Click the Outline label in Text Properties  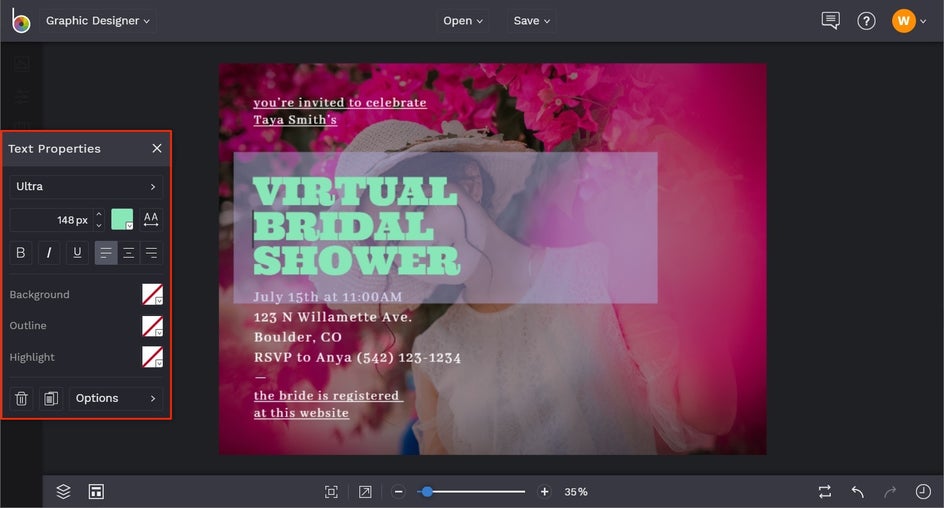[x=28, y=326]
